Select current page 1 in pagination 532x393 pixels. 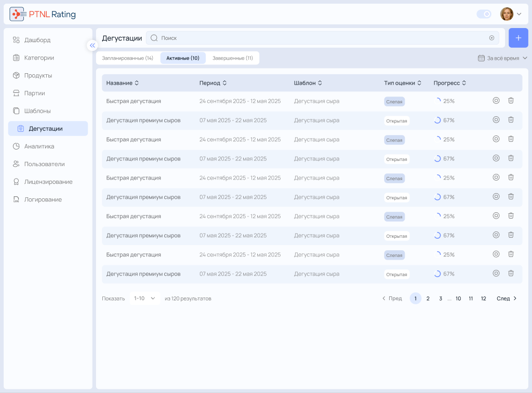click(x=415, y=299)
